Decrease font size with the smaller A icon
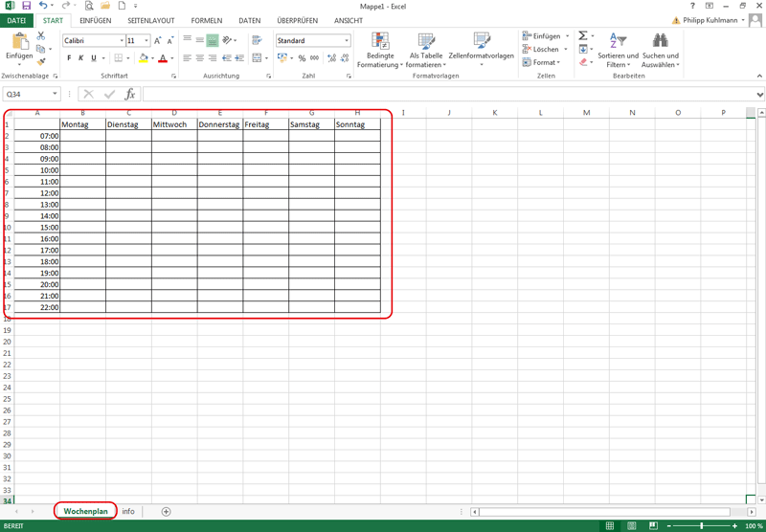 pos(170,41)
